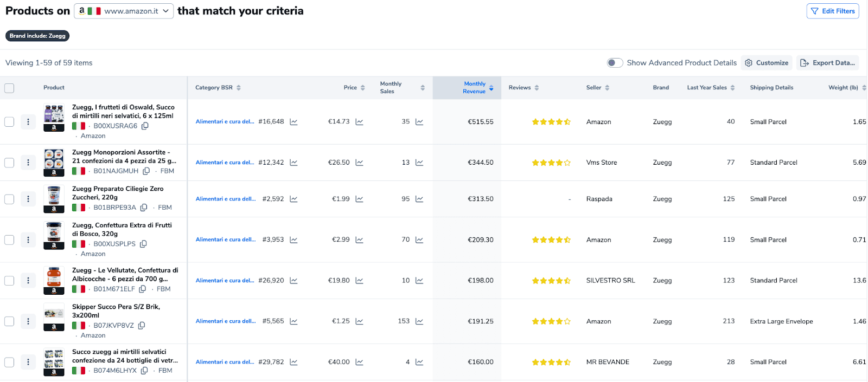Select checkbox for Le Vellutate Albicocche
The height and width of the screenshot is (382, 868).
click(9, 281)
